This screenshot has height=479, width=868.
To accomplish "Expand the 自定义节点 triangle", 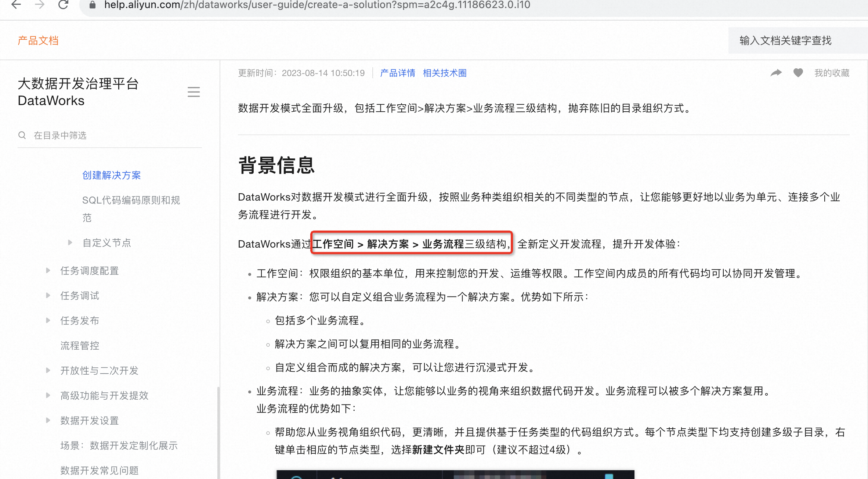I will [x=70, y=242].
